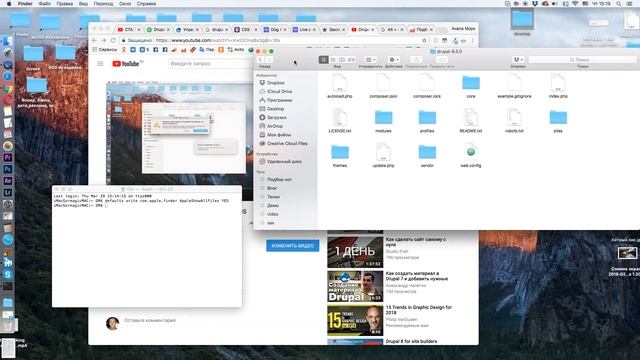
Task: Select the sites folder
Action: 558,121
